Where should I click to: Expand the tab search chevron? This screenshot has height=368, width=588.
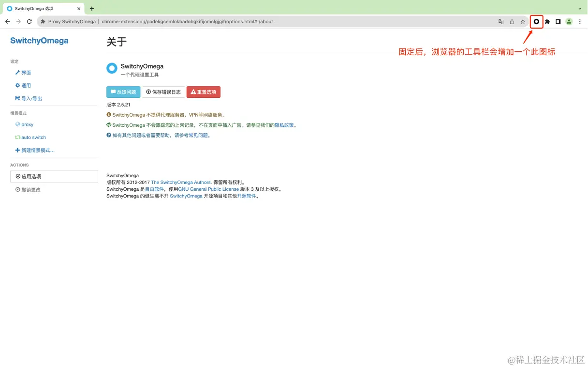click(580, 8)
